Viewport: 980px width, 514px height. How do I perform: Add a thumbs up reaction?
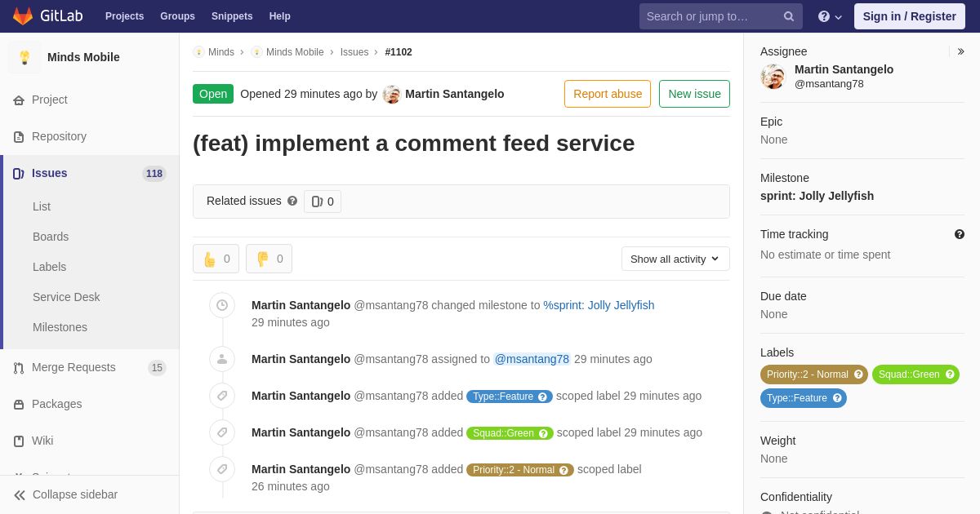216,259
